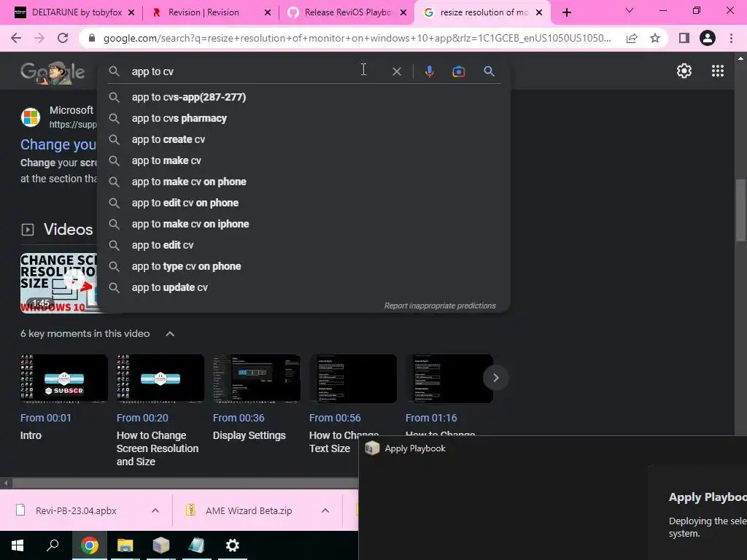This screenshot has height=560, width=747.
Task: Click the horizontal scrollbar at page bottom
Action: pos(185,483)
